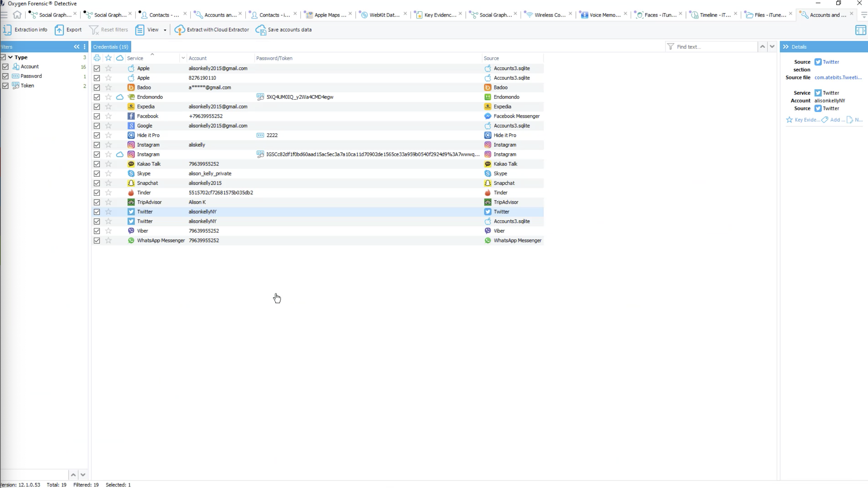Click the cloud icon in Endomondo row
The height and width of the screenshot is (488, 868).
[x=120, y=97]
